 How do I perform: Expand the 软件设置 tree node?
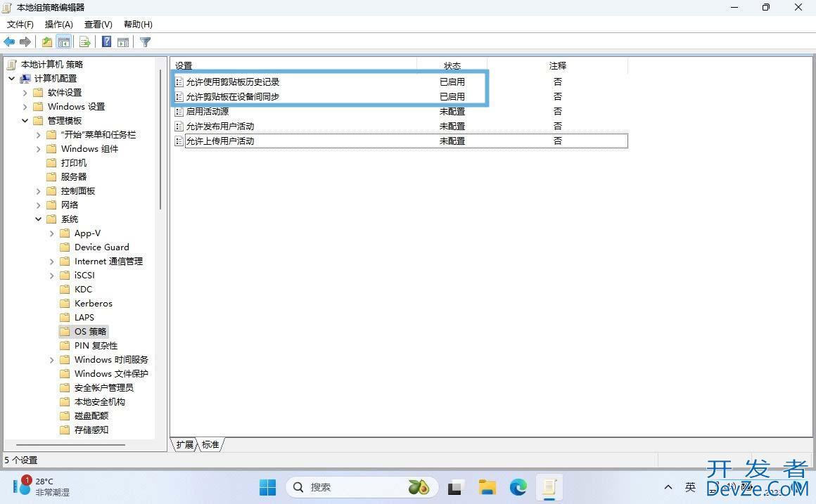pyautogui.click(x=25, y=93)
